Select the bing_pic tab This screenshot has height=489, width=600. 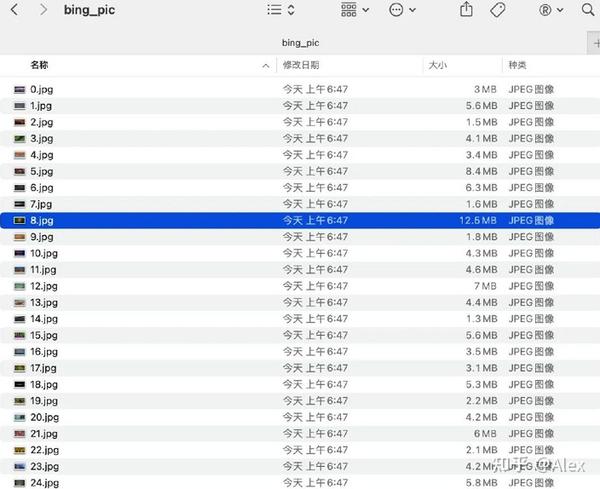(300, 43)
